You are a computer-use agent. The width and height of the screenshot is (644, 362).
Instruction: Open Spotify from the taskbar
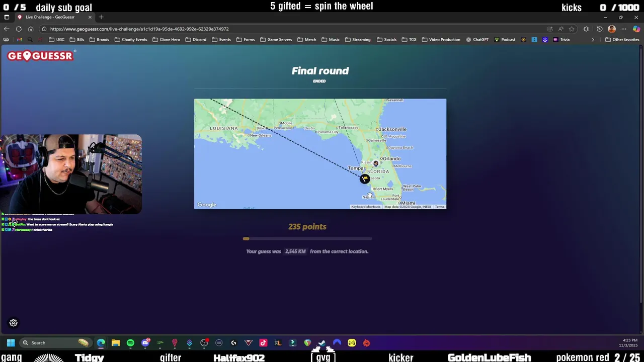click(130, 343)
